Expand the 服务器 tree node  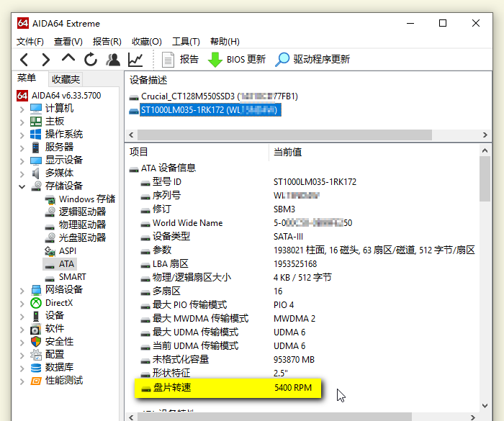22,148
